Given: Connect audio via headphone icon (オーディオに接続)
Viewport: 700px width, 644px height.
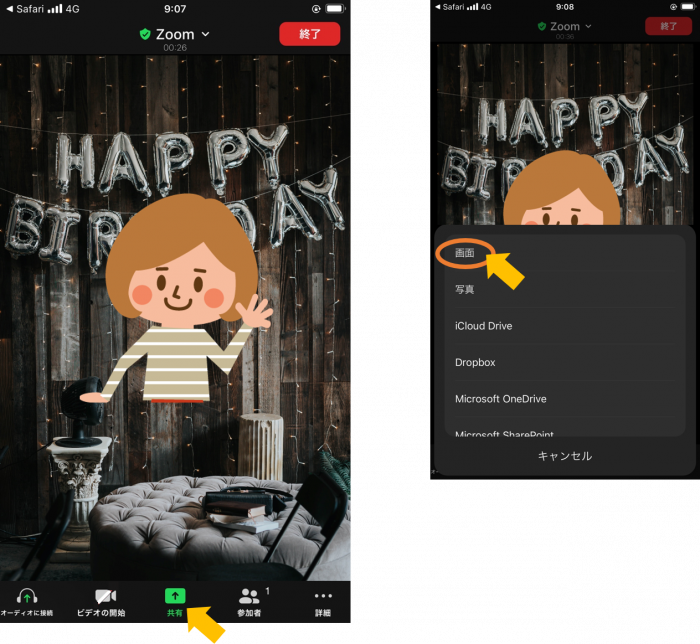Looking at the screenshot, I should (x=27, y=596).
